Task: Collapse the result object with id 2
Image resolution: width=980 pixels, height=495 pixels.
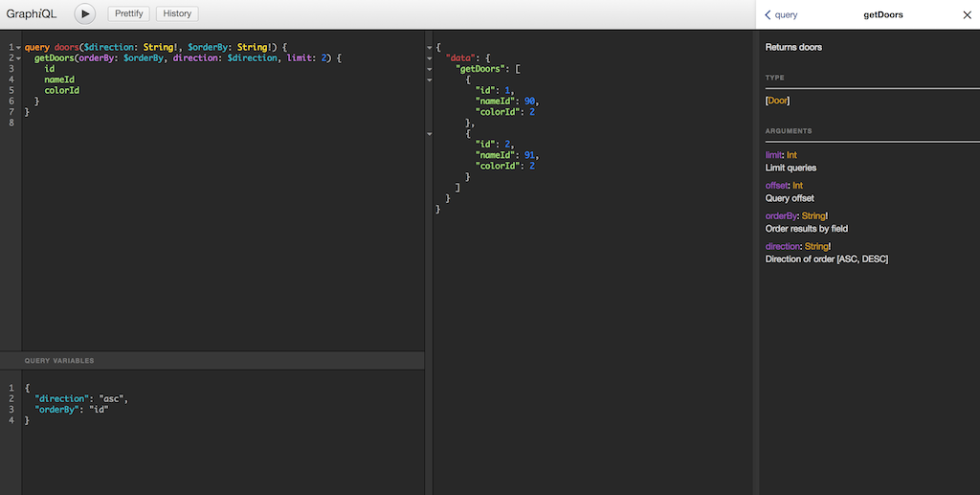Action: [x=429, y=134]
